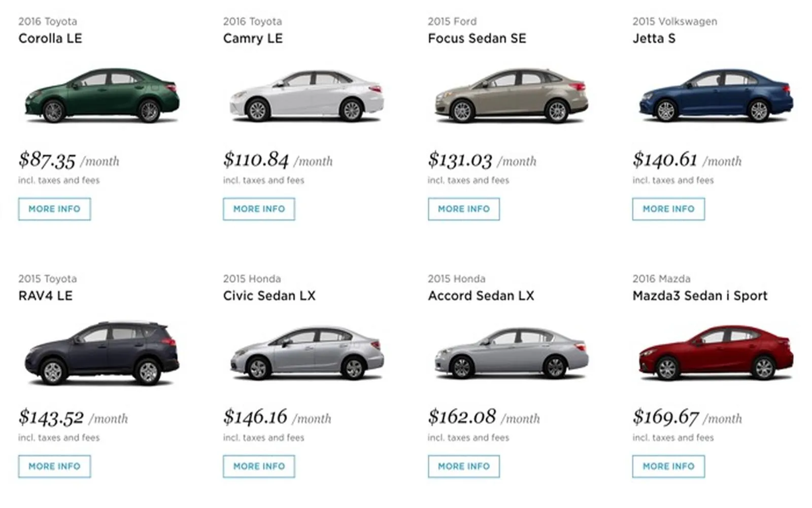Click the silver Civic Sedan car image

(x=307, y=353)
